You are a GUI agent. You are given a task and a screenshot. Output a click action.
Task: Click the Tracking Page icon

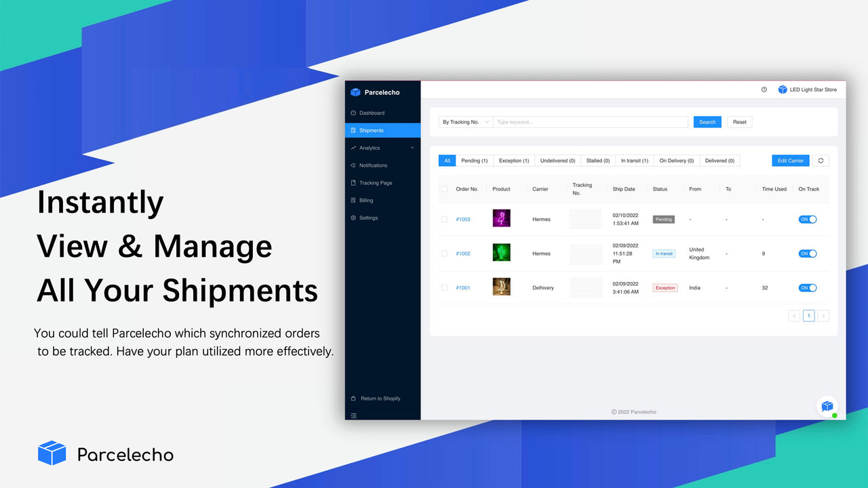353,183
